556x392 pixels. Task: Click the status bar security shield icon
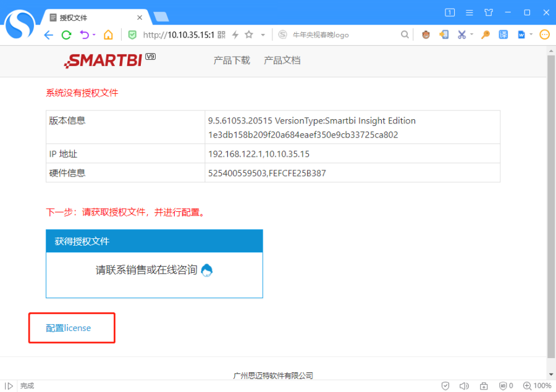445,386
